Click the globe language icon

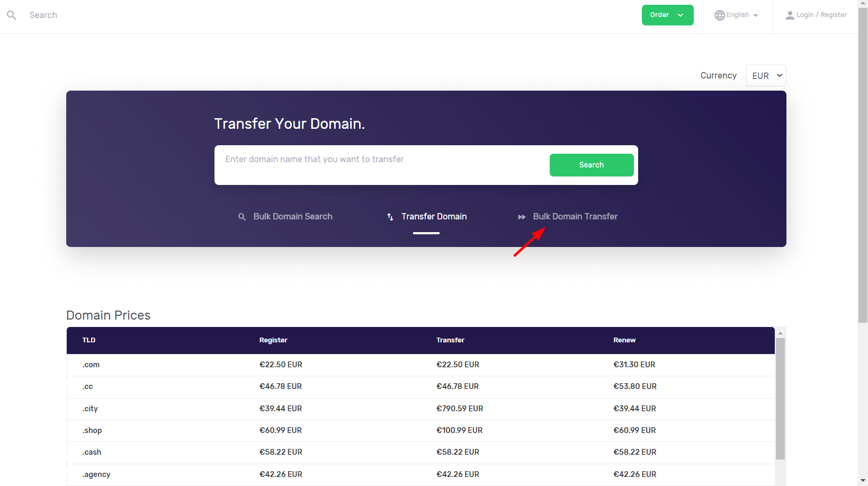coord(719,15)
